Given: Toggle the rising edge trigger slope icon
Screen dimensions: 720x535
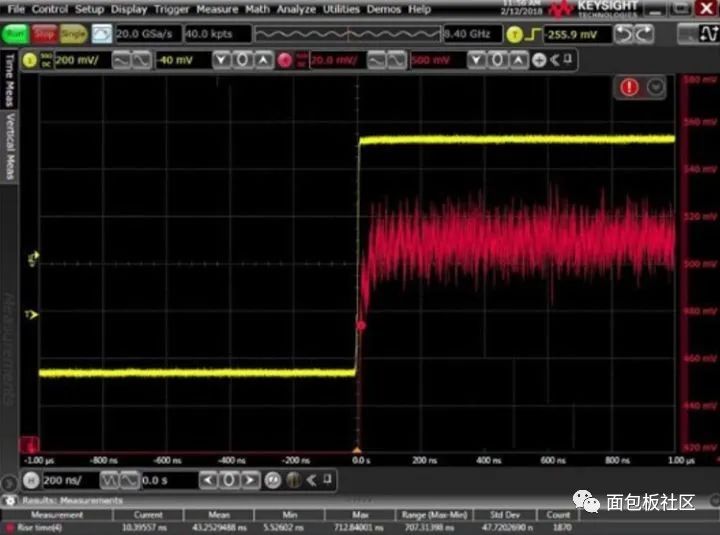Looking at the screenshot, I should (533, 34).
